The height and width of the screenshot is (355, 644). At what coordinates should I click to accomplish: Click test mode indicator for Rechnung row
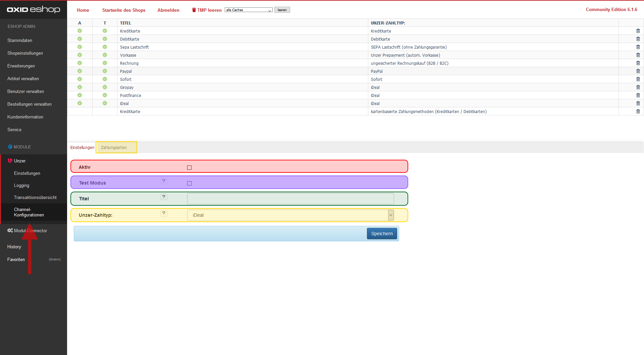(105, 63)
